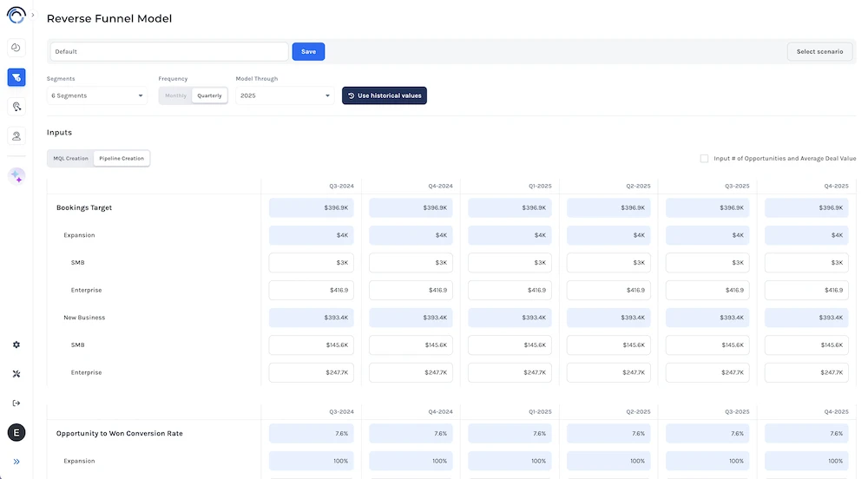This screenshot has width=868, height=479.
Task: Click the Select scenario button
Action: click(x=819, y=52)
